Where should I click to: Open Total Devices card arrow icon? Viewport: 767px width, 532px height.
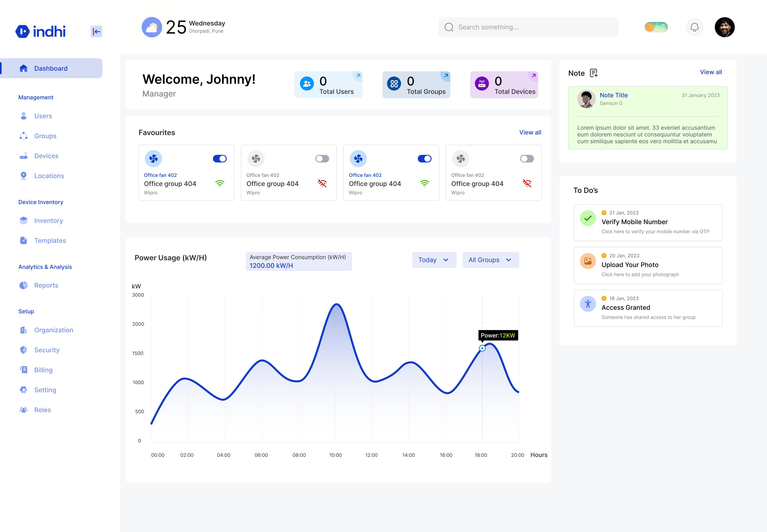click(x=534, y=76)
